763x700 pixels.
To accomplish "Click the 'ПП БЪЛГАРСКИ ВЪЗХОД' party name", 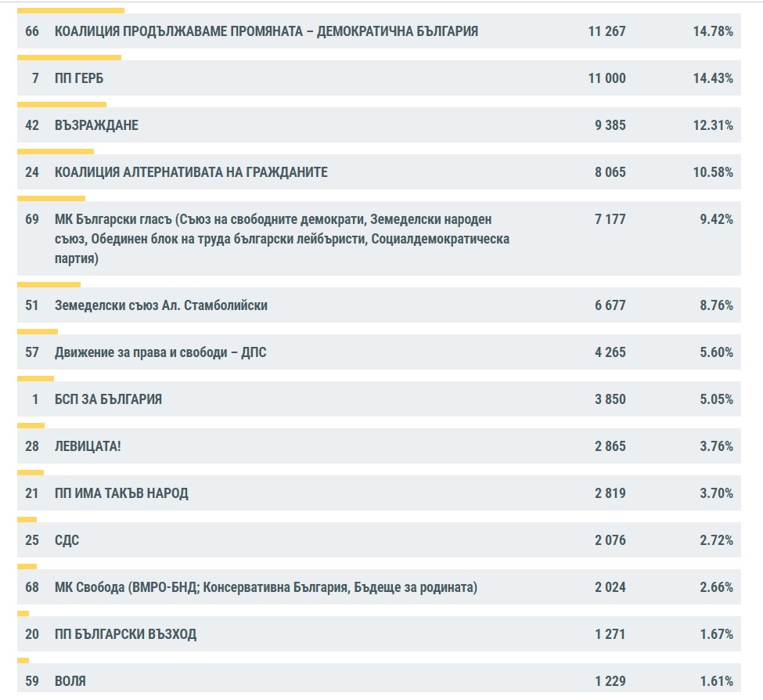I will click(x=125, y=634).
